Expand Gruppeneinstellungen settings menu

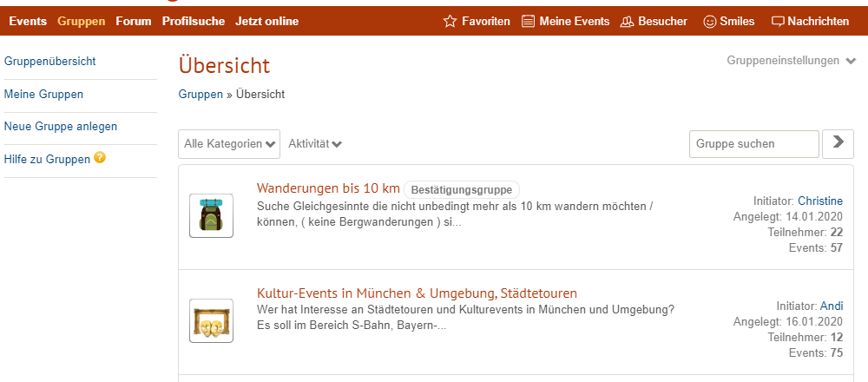[791, 61]
